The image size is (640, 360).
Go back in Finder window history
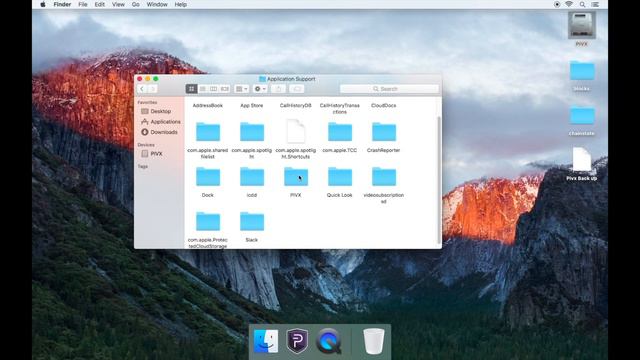(x=142, y=89)
